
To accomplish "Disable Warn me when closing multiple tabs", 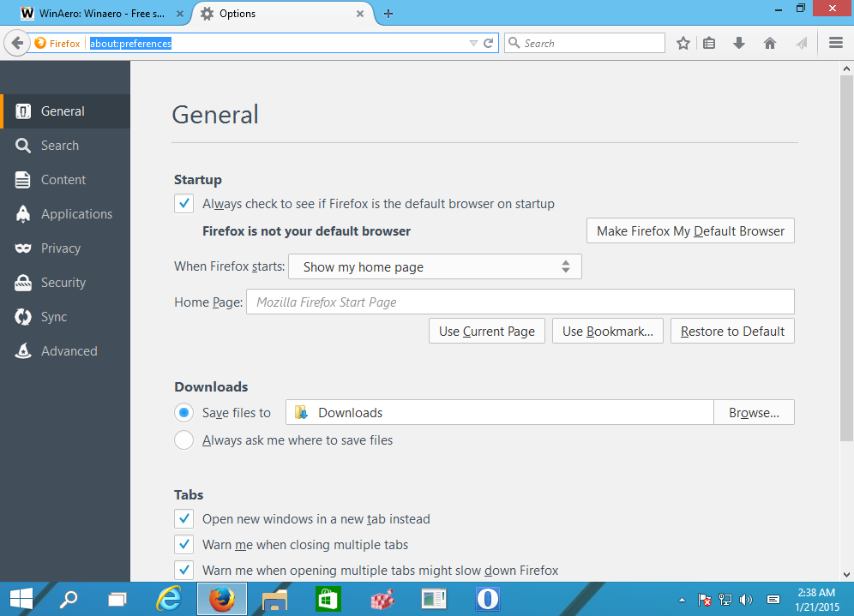I will 183,544.
